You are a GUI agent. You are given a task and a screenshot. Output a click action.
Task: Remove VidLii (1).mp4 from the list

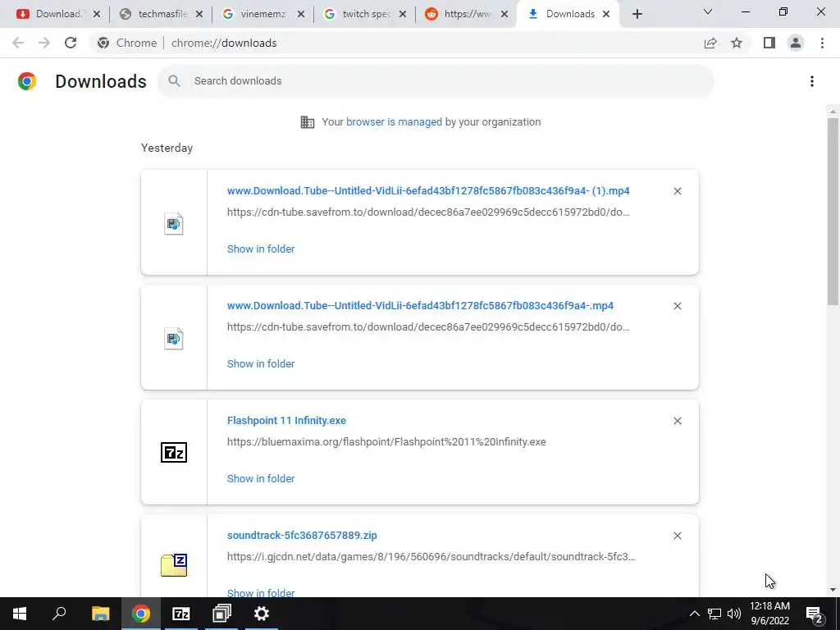coord(677,191)
